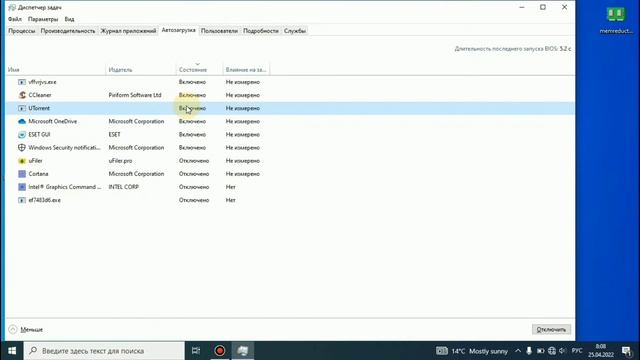Click the INTEL CORP publisher cell
Viewport: 640px width, 360px height.
[124, 187]
